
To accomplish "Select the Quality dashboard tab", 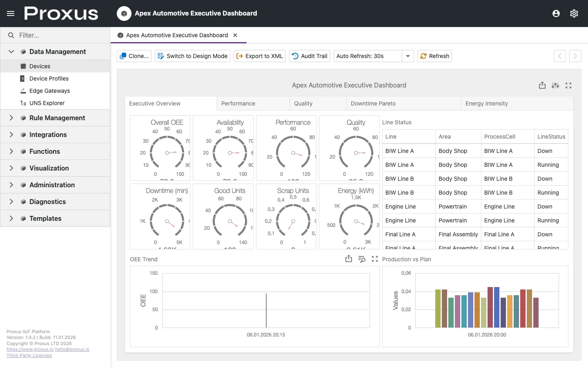I will [303, 103].
